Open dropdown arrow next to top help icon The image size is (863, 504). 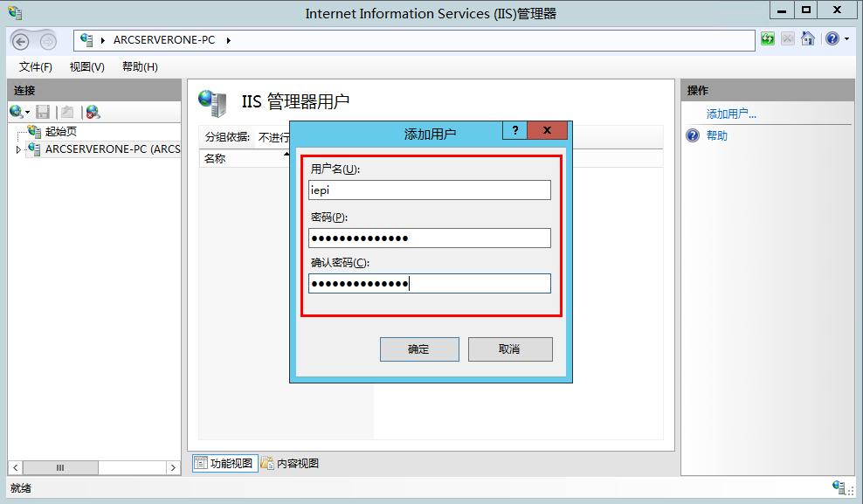point(847,39)
